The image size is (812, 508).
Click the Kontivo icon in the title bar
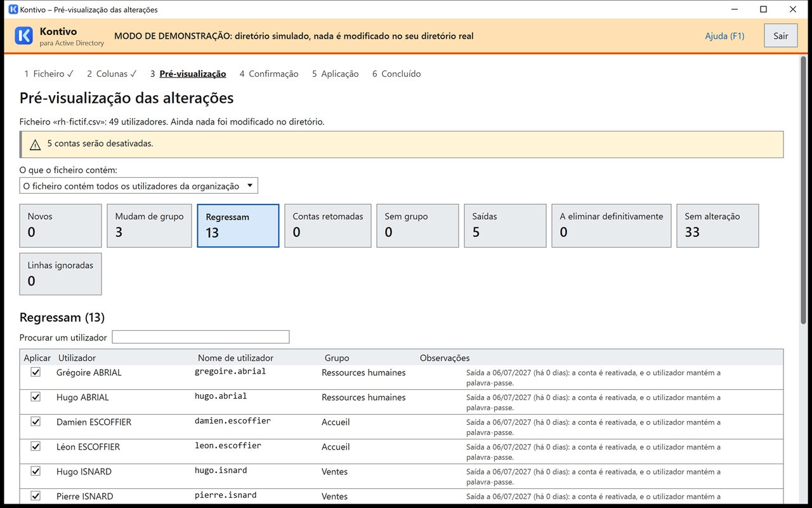point(13,10)
